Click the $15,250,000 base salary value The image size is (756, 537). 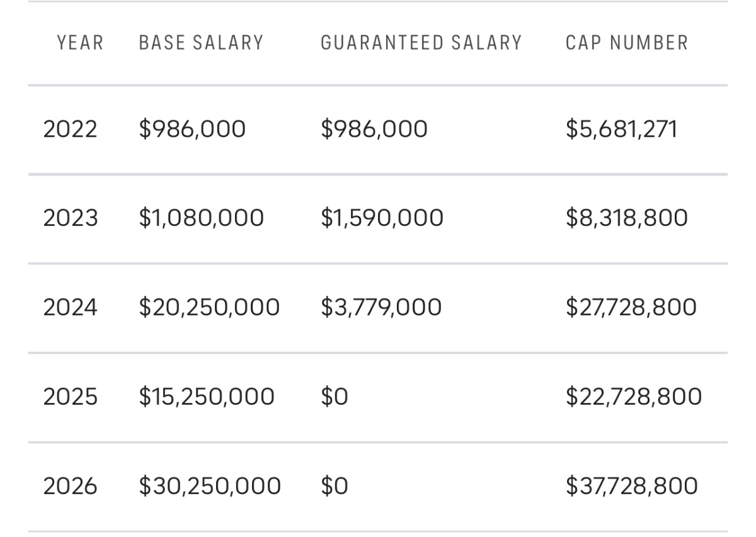point(206,397)
